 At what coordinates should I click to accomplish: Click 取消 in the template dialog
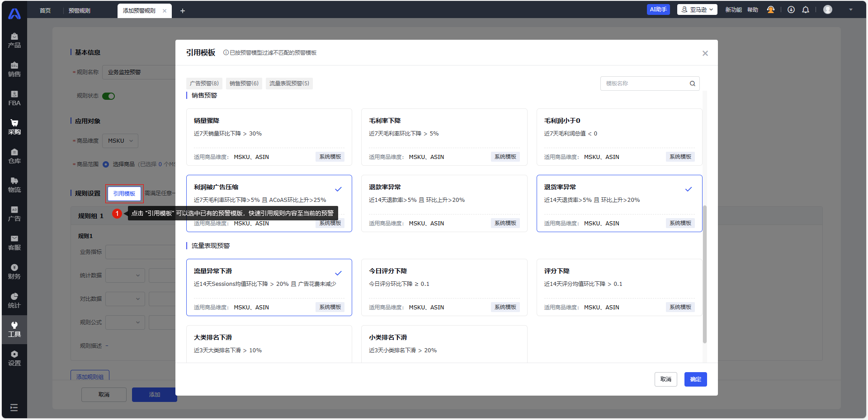[x=665, y=379]
